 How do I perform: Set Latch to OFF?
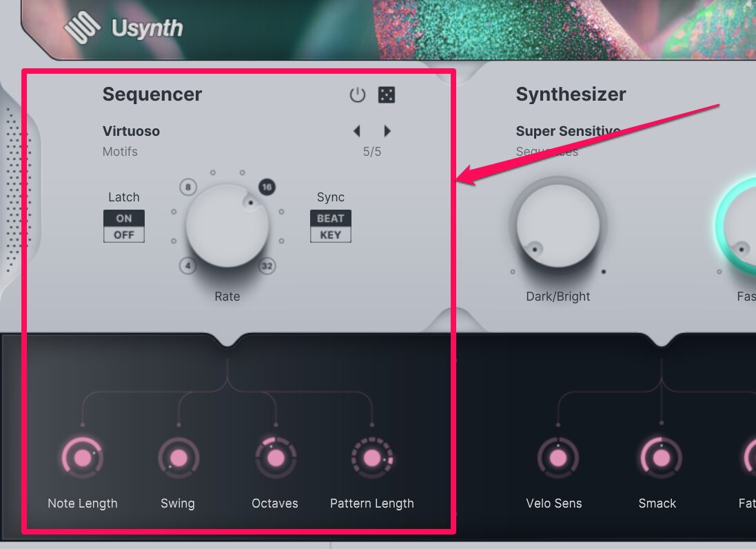pos(124,235)
